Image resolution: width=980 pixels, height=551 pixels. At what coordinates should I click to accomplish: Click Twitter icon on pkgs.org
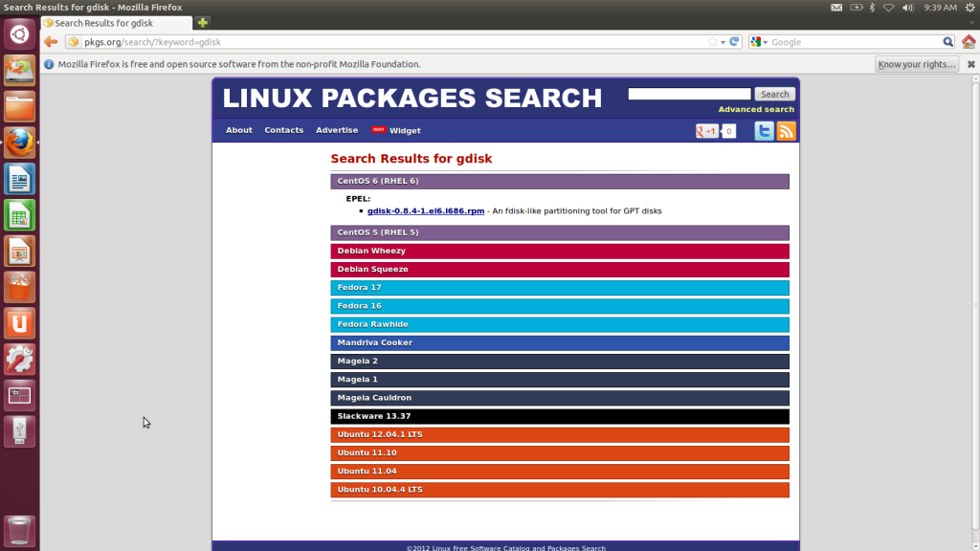coord(764,131)
